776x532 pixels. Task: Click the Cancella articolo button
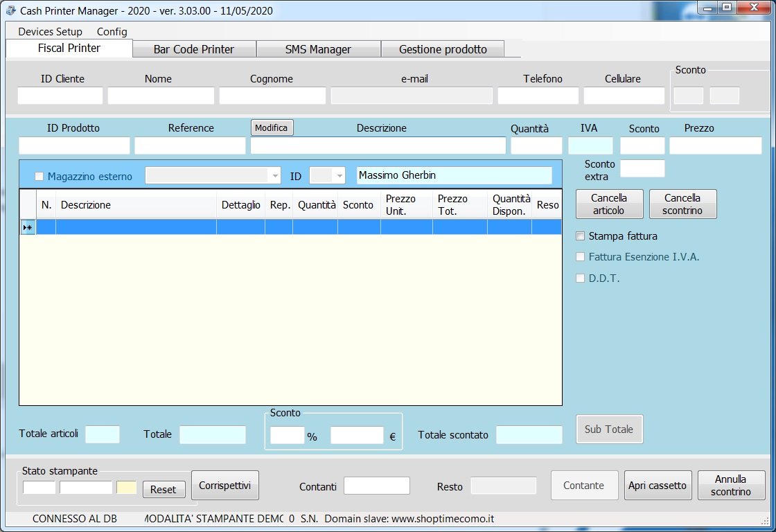pyautogui.click(x=609, y=204)
